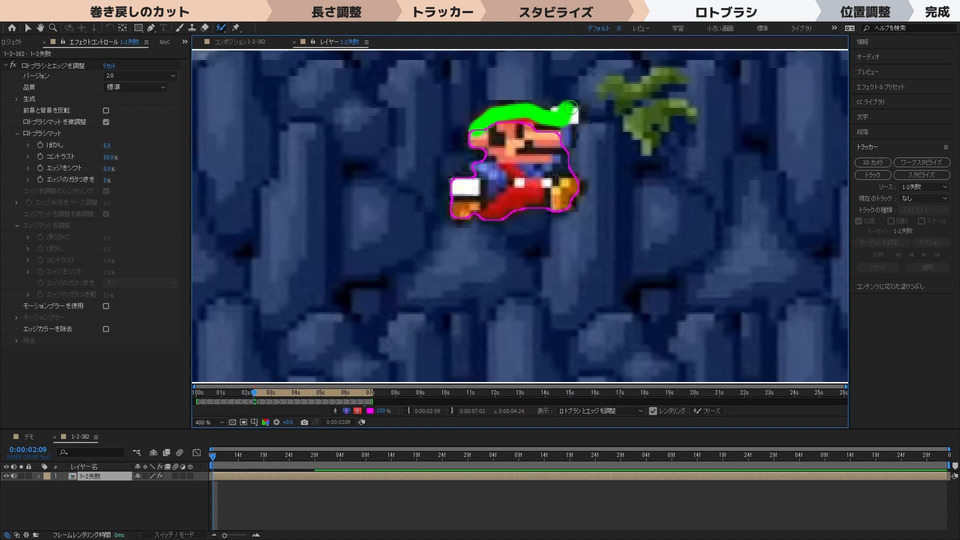960x540 pixels.
Task: Click the magenta overlay color swatch
Action: [370, 411]
